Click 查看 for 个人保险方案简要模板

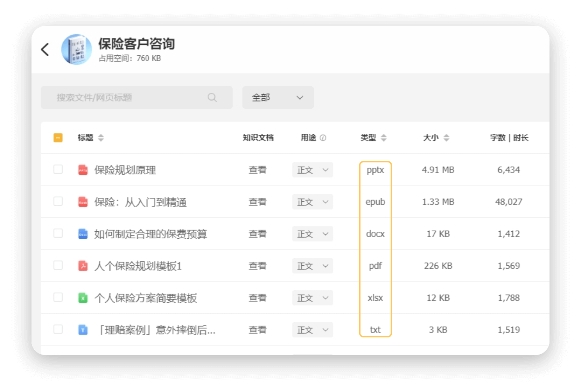point(258,298)
